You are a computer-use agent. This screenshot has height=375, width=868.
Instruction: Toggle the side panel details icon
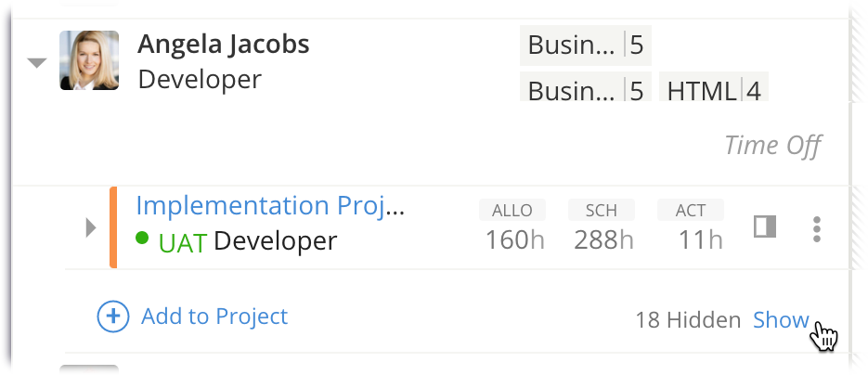click(764, 227)
